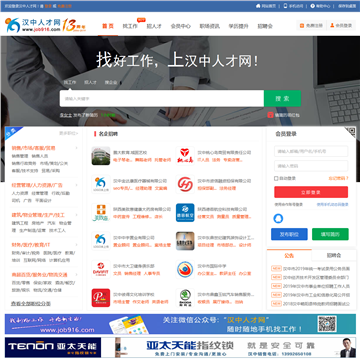Open the 招人才 nav menu item

coord(154,26)
